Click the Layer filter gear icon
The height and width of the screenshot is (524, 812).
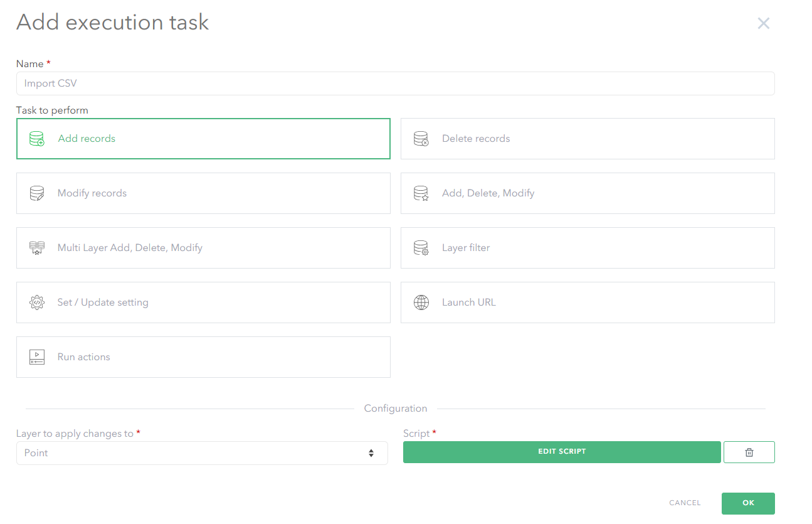pyautogui.click(x=421, y=248)
